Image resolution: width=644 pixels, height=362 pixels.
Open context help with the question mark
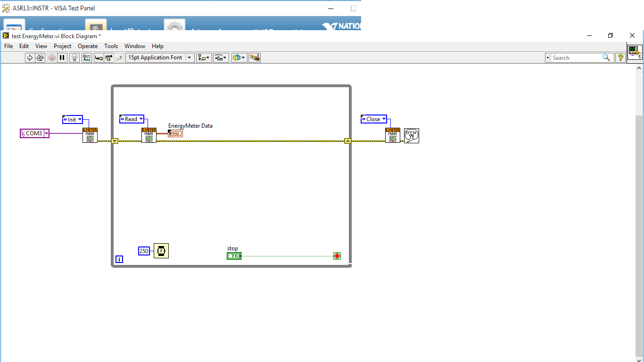coord(620,58)
